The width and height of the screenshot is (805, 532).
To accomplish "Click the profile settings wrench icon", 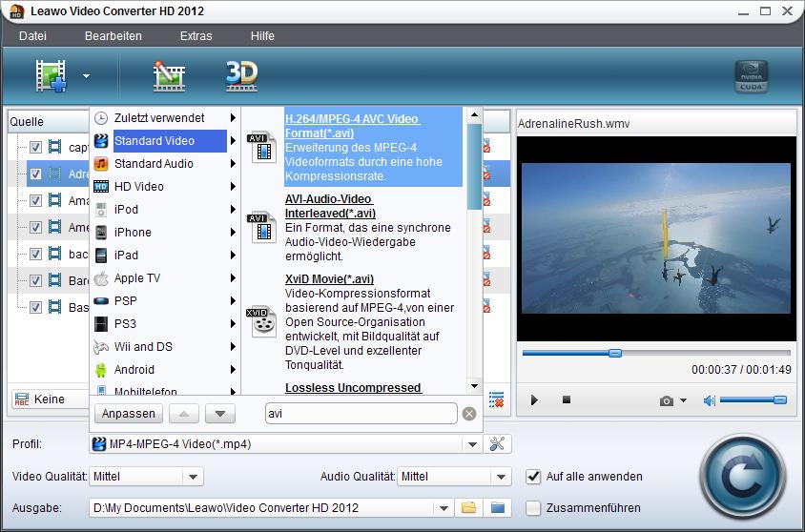I will click(499, 443).
